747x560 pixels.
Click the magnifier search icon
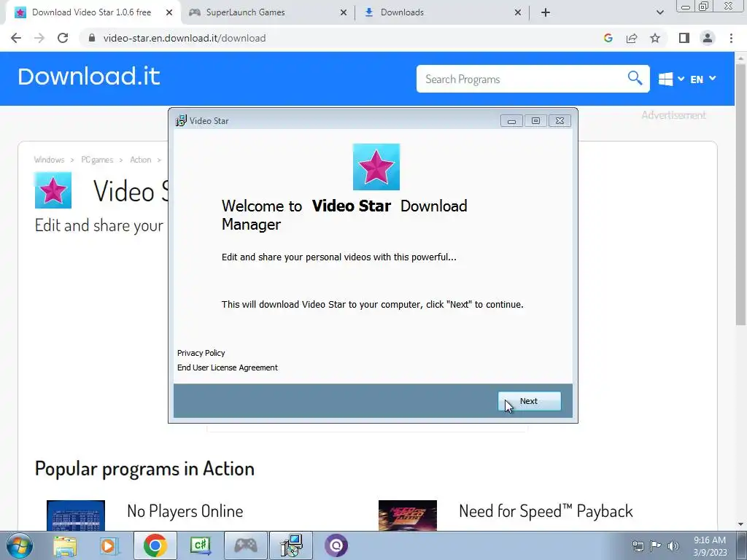tap(635, 77)
